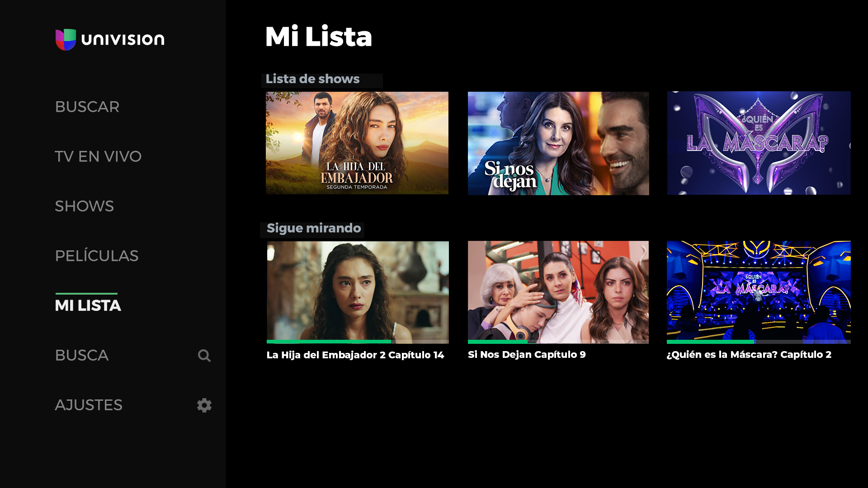Click the title ¿Quién es la Máscara? Capítulo 2
The image size is (868, 488).
[x=749, y=355]
